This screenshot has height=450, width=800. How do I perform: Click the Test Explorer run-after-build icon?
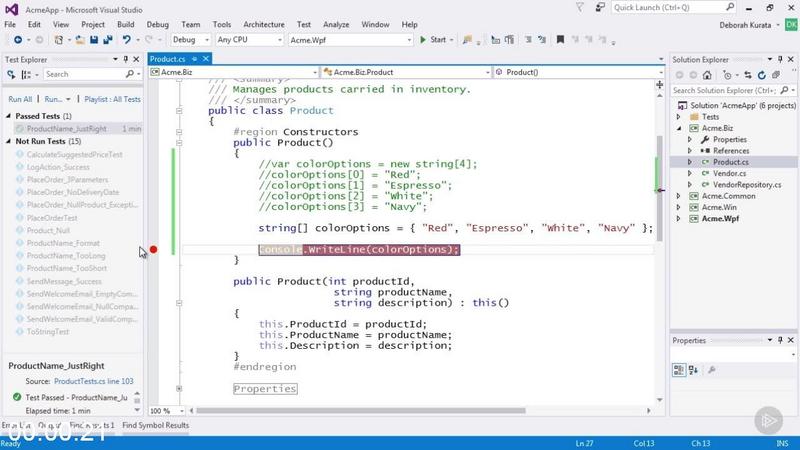[11, 74]
